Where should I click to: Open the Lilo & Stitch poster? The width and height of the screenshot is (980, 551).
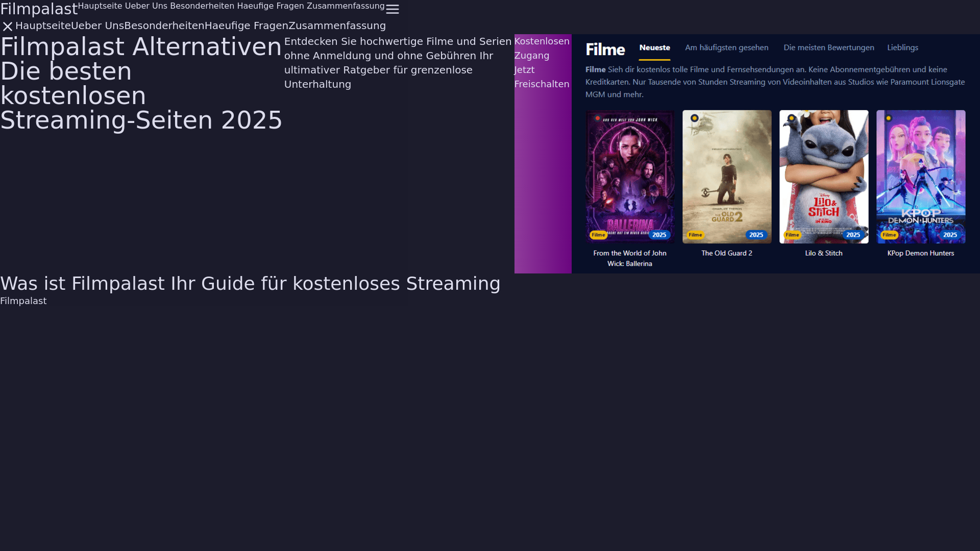[x=824, y=177]
